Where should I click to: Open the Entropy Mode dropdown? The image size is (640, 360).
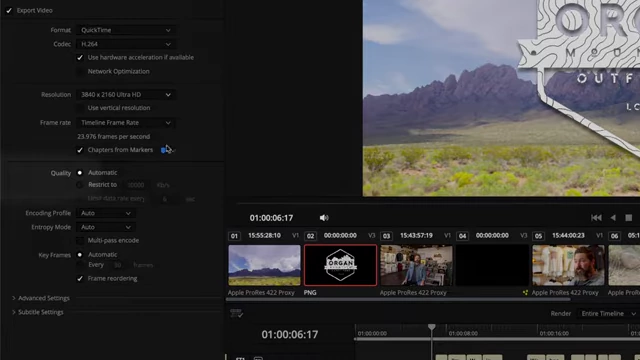[106, 227]
